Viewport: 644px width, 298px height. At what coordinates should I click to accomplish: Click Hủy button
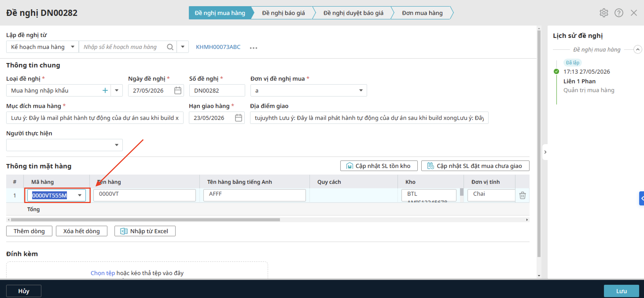click(x=24, y=291)
